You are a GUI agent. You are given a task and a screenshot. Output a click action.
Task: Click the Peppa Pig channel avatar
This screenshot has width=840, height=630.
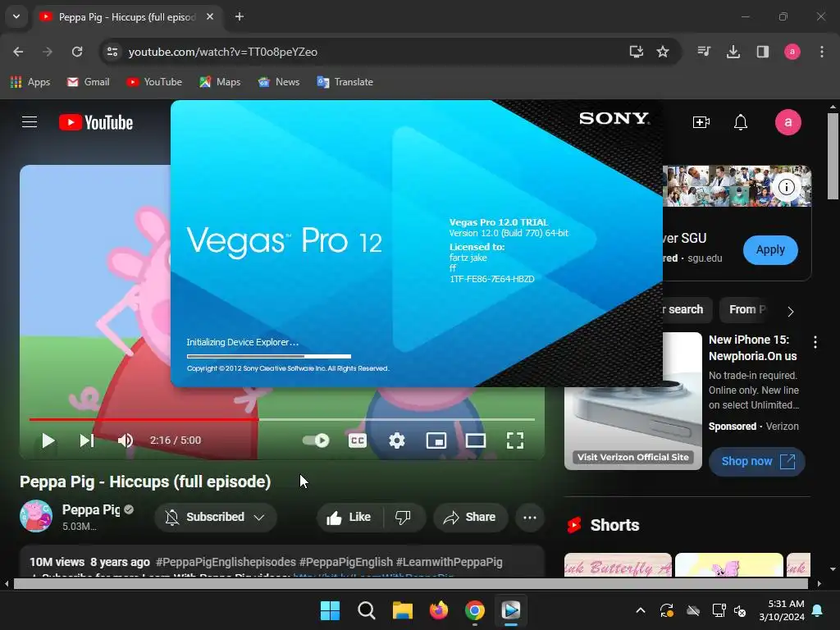[x=36, y=516]
